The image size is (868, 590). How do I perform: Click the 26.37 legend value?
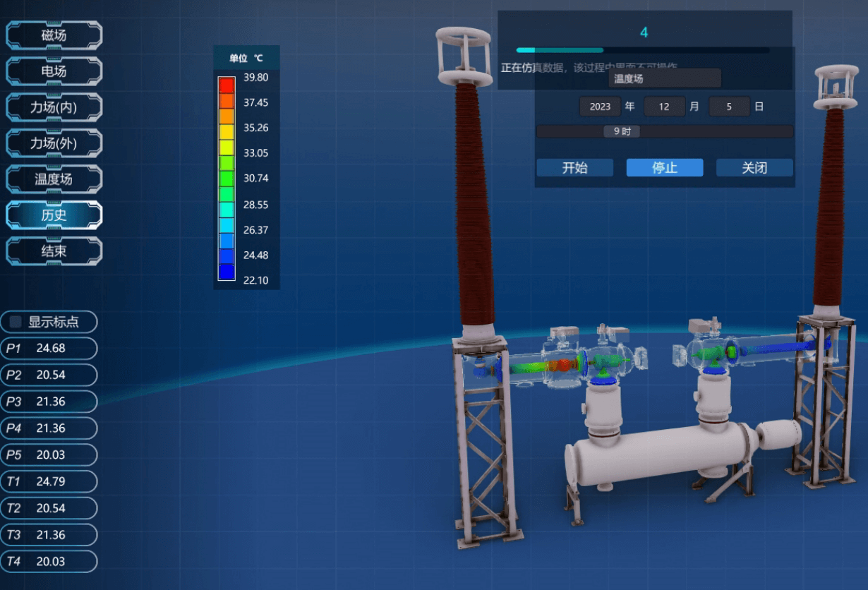256,230
